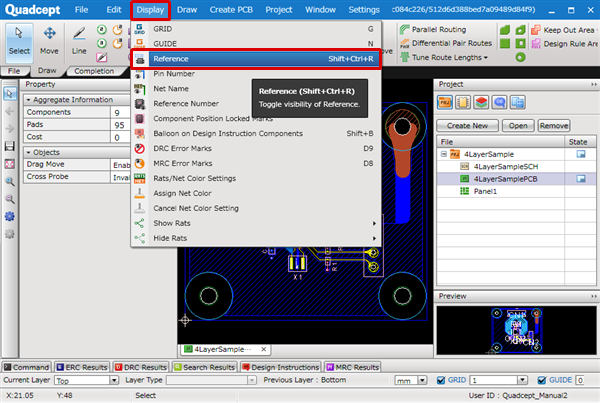Click the GUIDE value input field
Viewport: 600px width, 403px height.
tap(579, 380)
